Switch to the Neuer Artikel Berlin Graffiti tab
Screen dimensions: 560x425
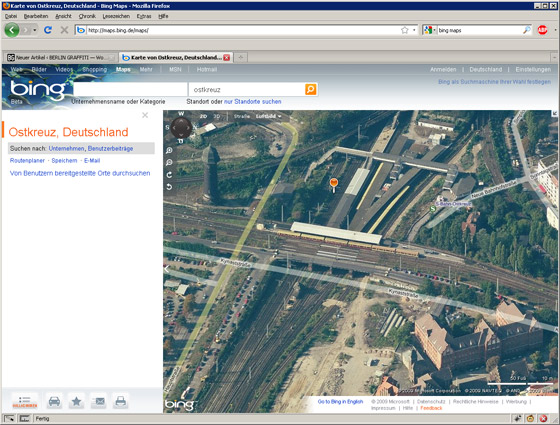(x=60, y=57)
